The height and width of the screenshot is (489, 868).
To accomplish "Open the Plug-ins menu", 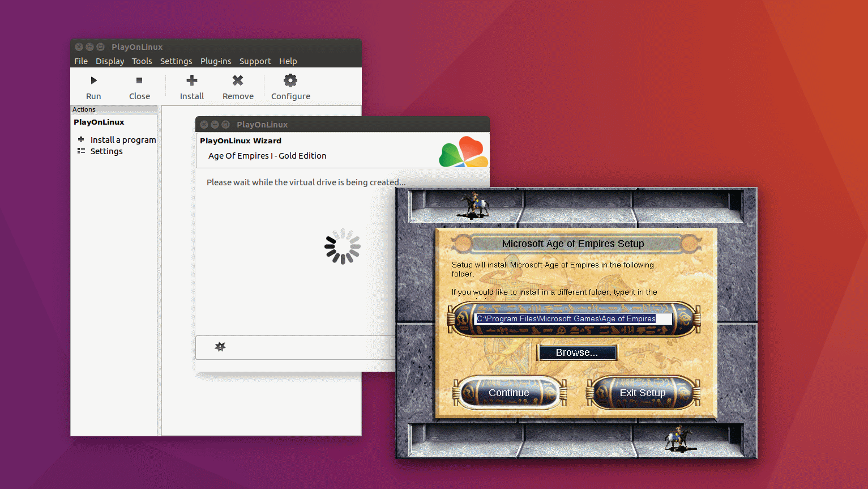I will [x=216, y=61].
